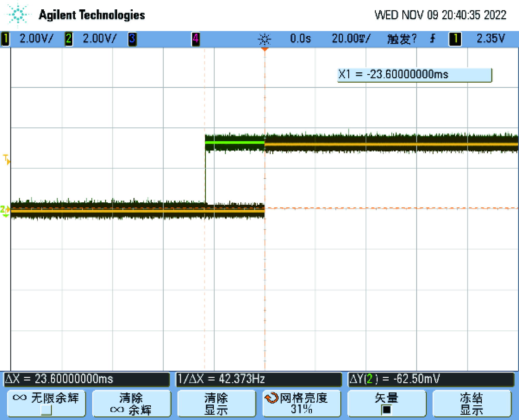Click the rising edge trigger icon
This screenshot has width=519, height=420.
click(433, 39)
